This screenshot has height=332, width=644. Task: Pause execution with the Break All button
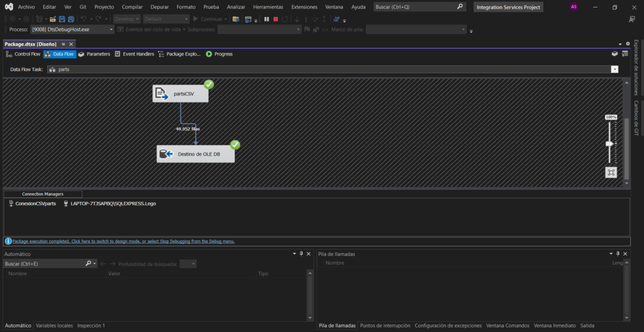click(x=267, y=19)
